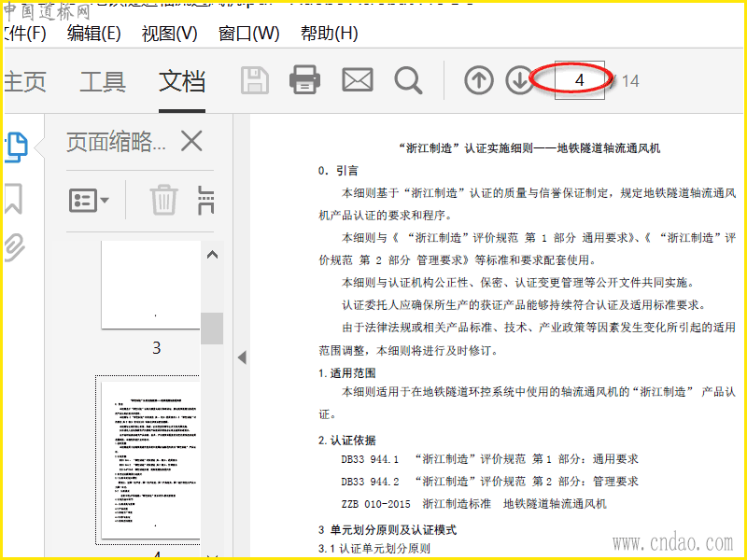Open the 文件(F) menu

25,34
